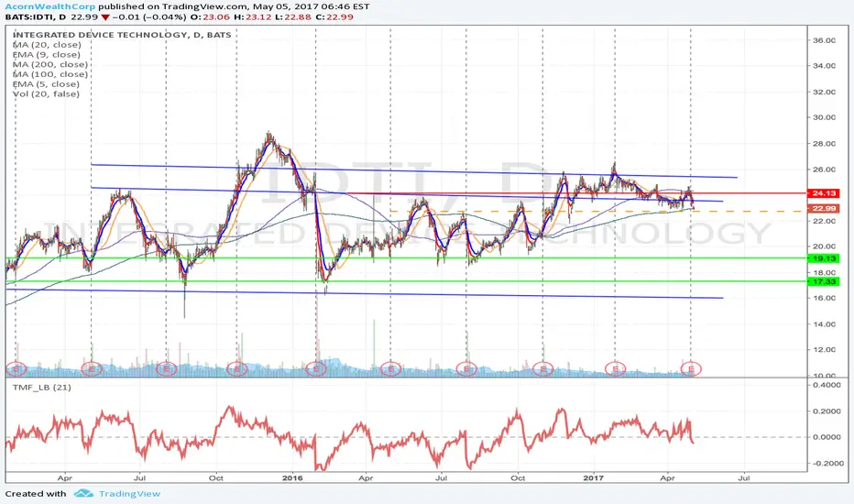Image resolution: width=854 pixels, height=504 pixels.
Task: Click the 12.00 price axis value
Action: pos(824,350)
